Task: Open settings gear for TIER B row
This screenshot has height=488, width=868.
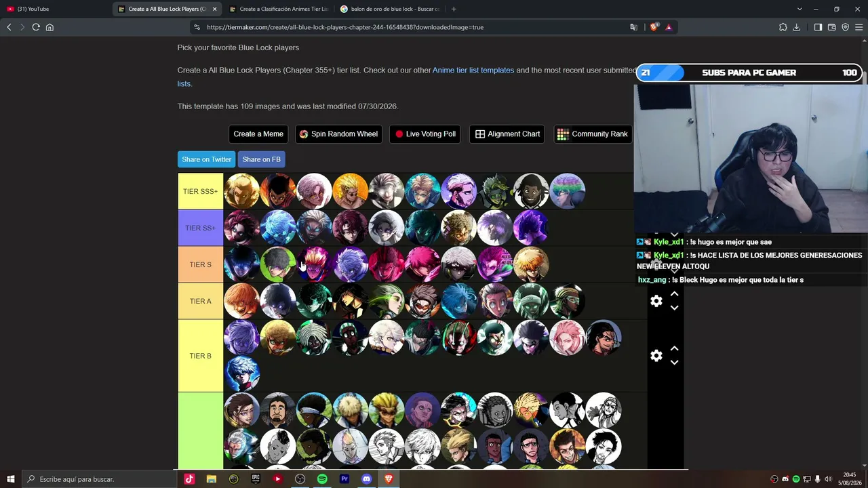Action: coord(656,356)
